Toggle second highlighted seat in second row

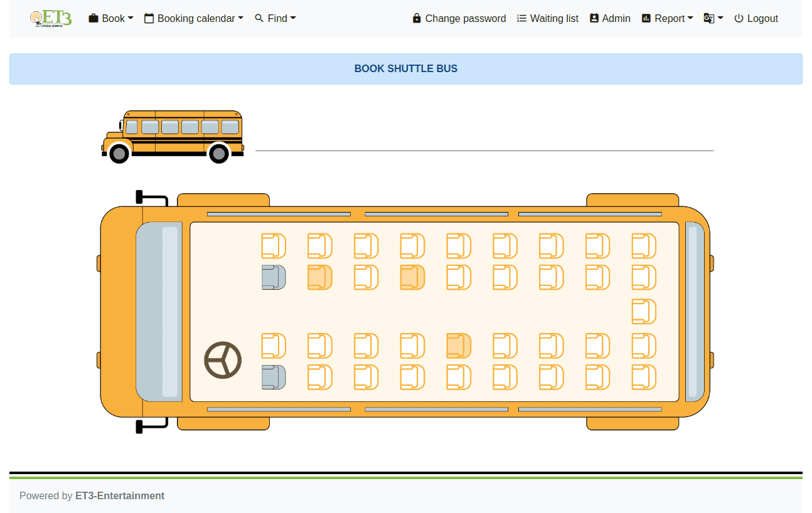tap(320, 277)
